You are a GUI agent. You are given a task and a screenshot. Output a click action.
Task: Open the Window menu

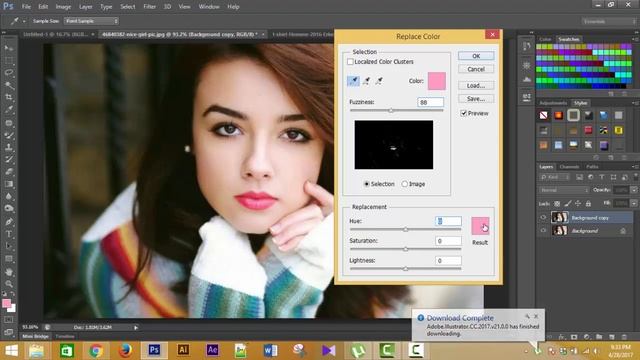(209, 7)
